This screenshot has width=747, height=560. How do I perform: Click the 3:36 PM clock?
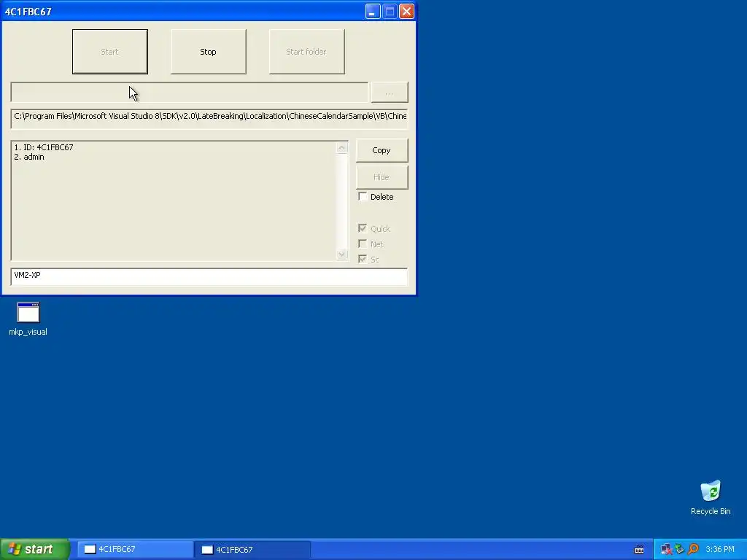click(720, 550)
